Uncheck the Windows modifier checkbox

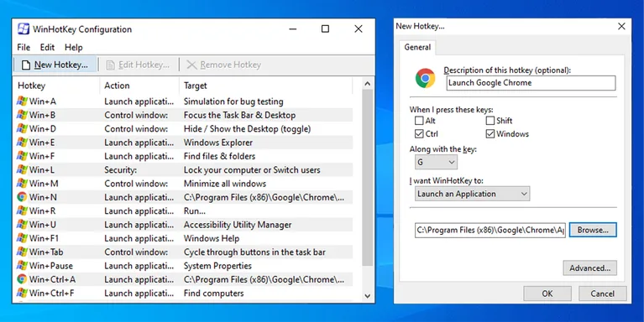[490, 133]
